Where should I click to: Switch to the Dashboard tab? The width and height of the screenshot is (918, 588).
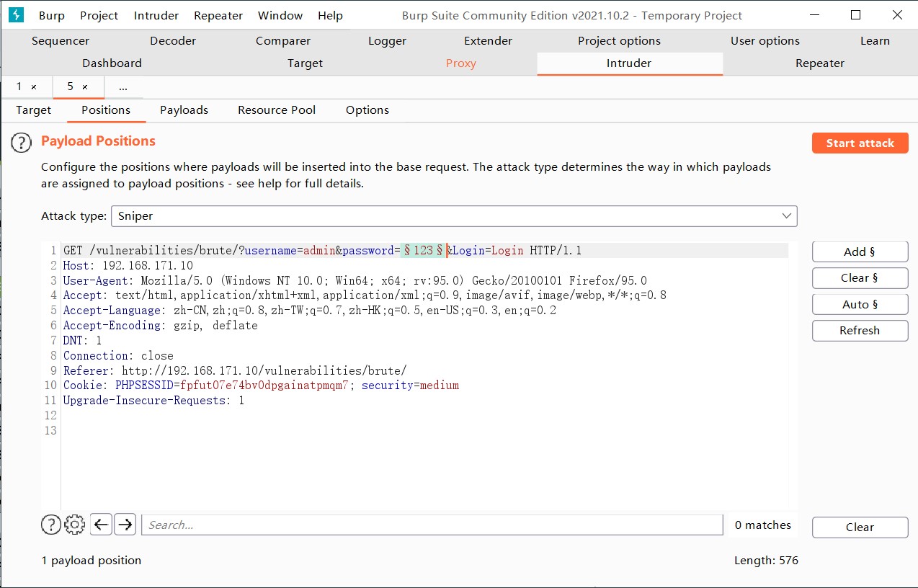(112, 63)
